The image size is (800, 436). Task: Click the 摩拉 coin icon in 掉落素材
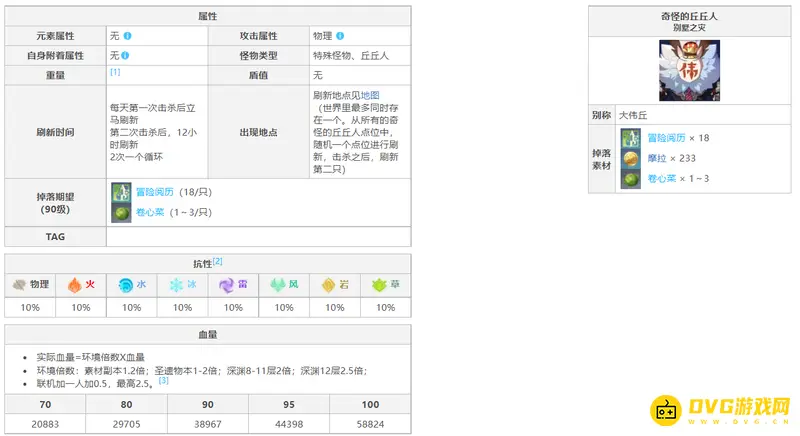(629, 159)
